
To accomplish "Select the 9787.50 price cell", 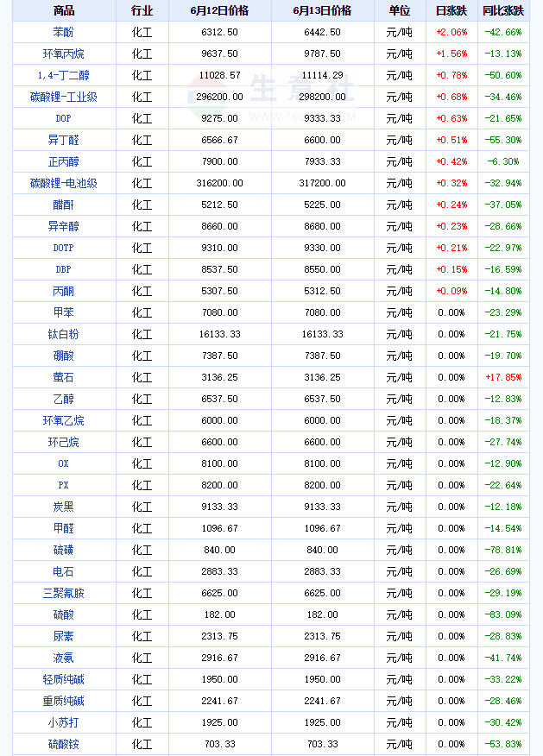I will click(322, 54).
